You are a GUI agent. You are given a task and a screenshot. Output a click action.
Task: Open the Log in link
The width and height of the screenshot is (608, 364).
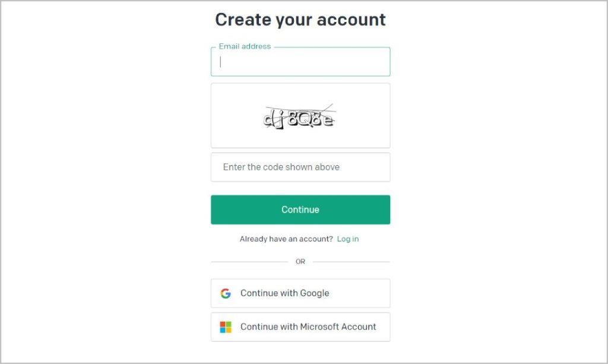348,239
